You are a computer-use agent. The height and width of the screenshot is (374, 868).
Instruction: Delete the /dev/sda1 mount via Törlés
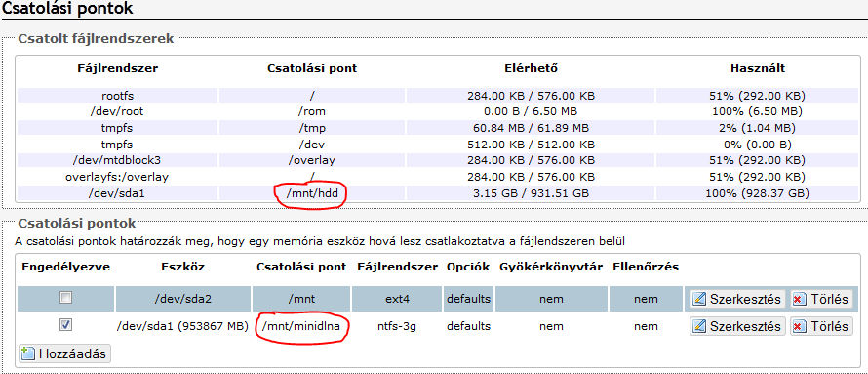(821, 326)
